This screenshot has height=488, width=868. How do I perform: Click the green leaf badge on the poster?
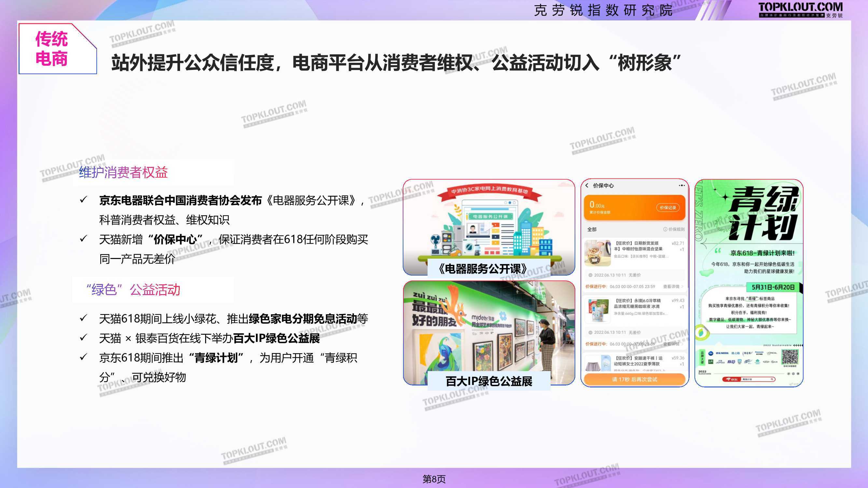[x=702, y=332]
